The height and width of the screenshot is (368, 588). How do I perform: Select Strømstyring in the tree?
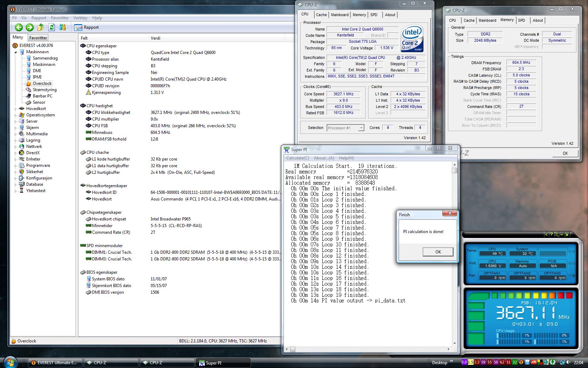pyautogui.click(x=41, y=90)
